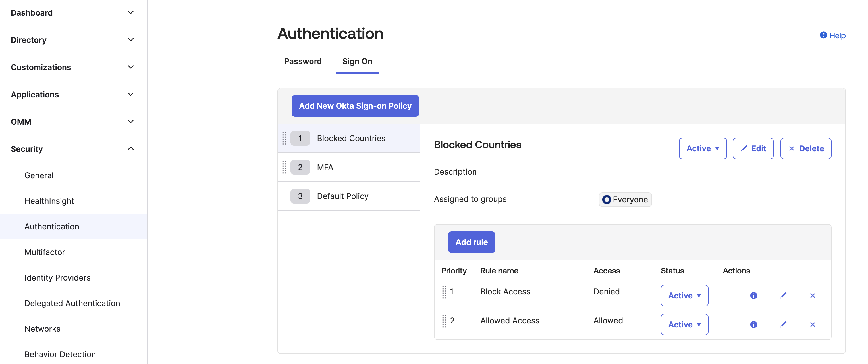This screenshot has width=868, height=364.
Task: Click the info icon for Block Access rule
Action: click(754, 295)
